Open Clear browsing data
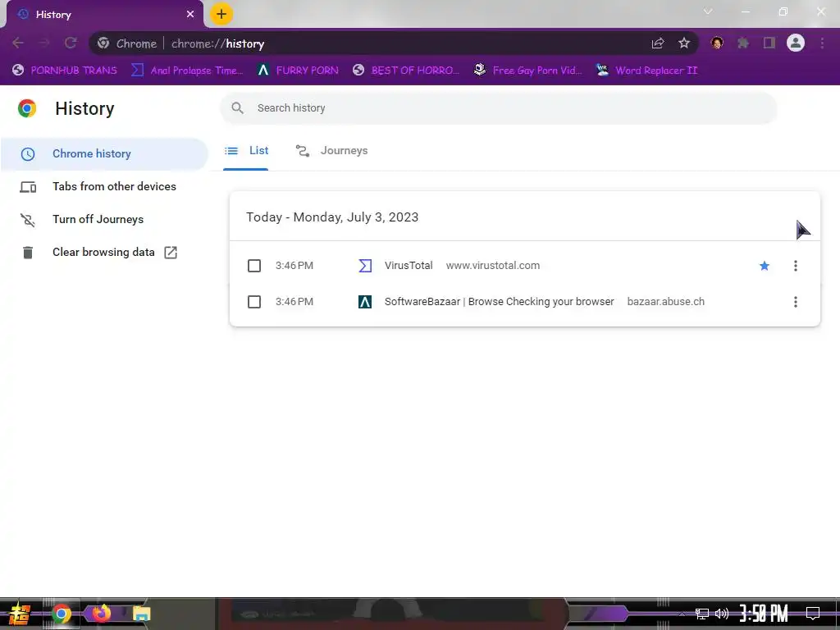This screenshot has height=630, width=840. [x=104, y=253]
